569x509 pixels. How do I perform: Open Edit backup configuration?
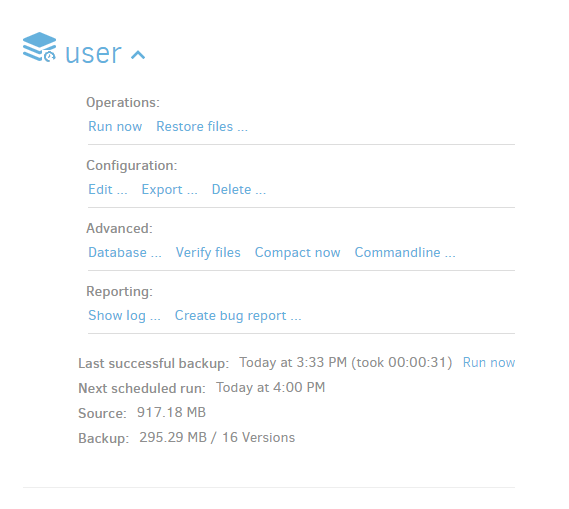pos(108,190)
